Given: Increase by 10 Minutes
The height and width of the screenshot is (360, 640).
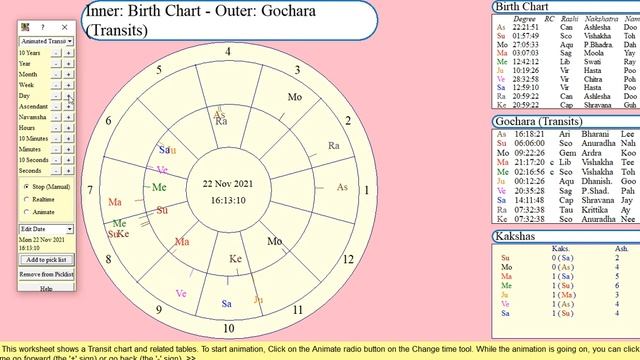Looking at the screenshot, I should (x=69, y=139).
